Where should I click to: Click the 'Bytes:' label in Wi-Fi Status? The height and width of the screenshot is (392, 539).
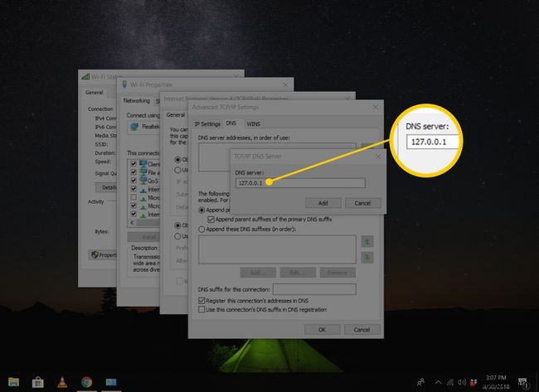click(102, 231)
